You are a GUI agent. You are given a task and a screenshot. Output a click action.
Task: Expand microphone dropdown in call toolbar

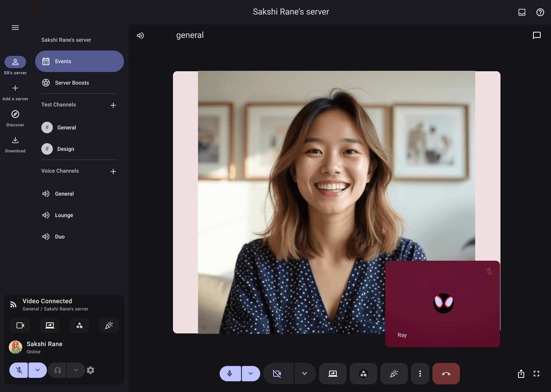pyautogui.click(x=251, y=374)
